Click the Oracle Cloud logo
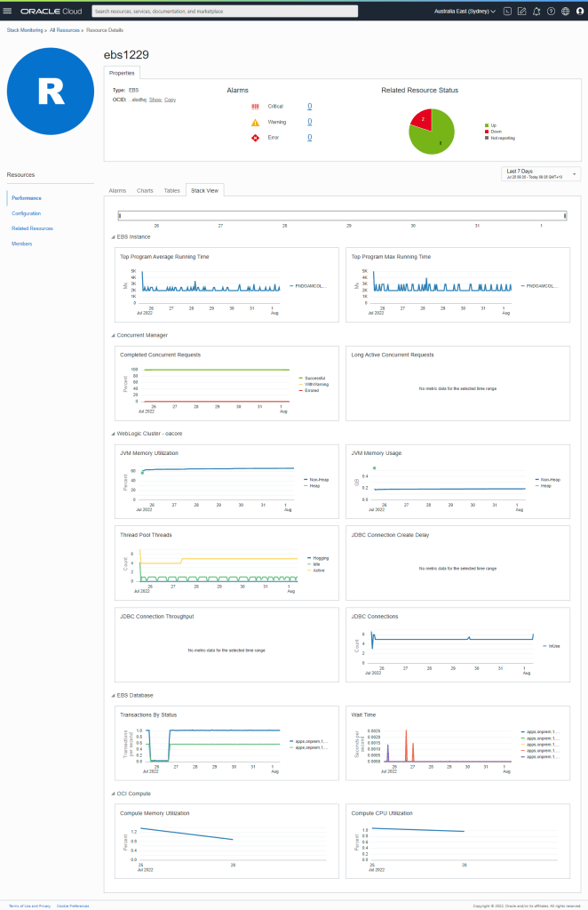The width and height of the screenshot is (588, 910). tap(52, 12)
